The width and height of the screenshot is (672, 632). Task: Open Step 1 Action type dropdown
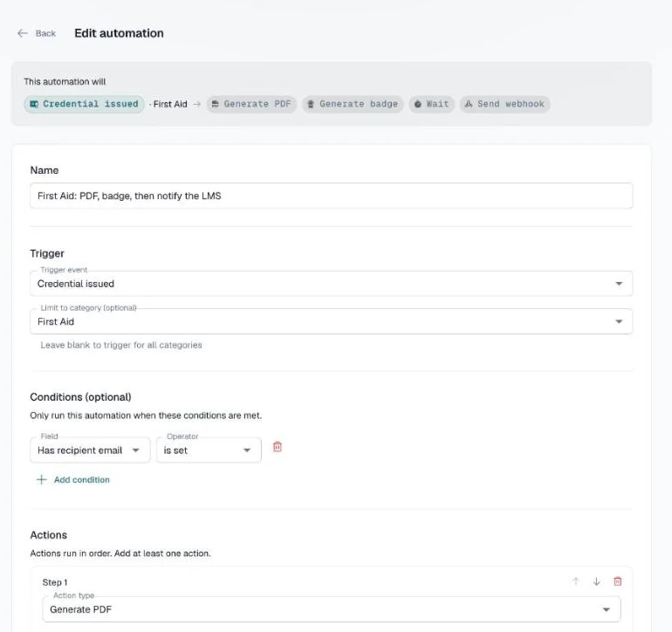[332, 609]
